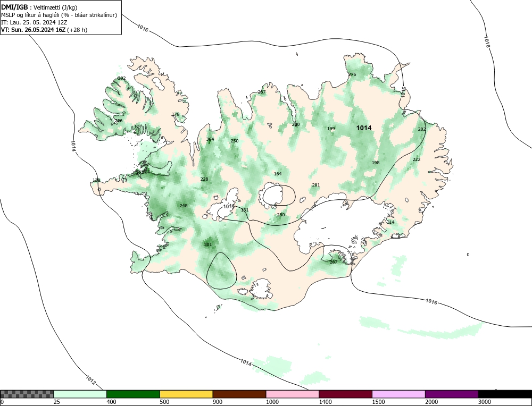Click the title line "DMI/IGB : Veltimætti (J/kg)"

[x=39, y=7]
